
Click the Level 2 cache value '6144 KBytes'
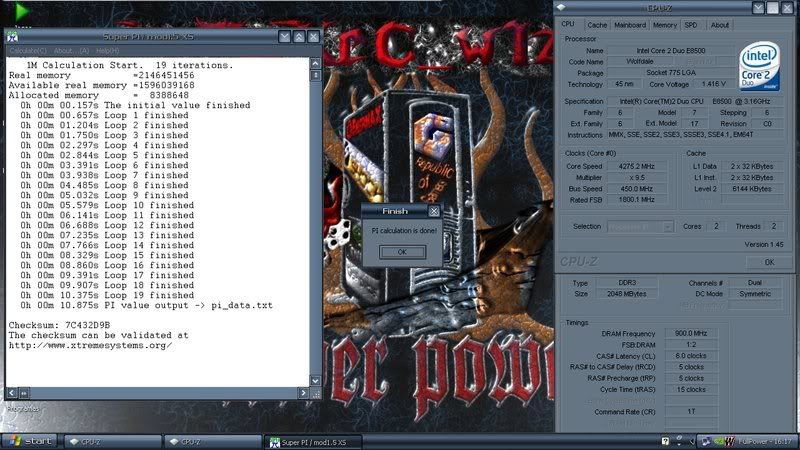[x=752, y=189]
